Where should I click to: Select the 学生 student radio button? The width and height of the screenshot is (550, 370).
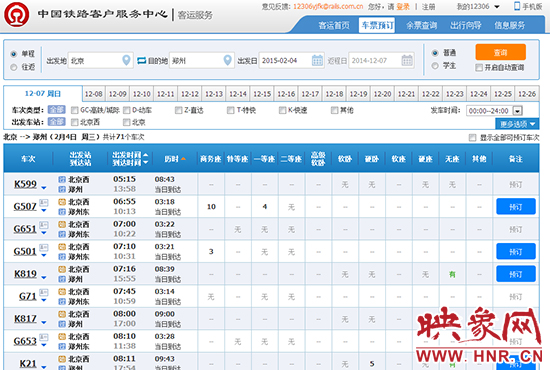coord(435,66)
